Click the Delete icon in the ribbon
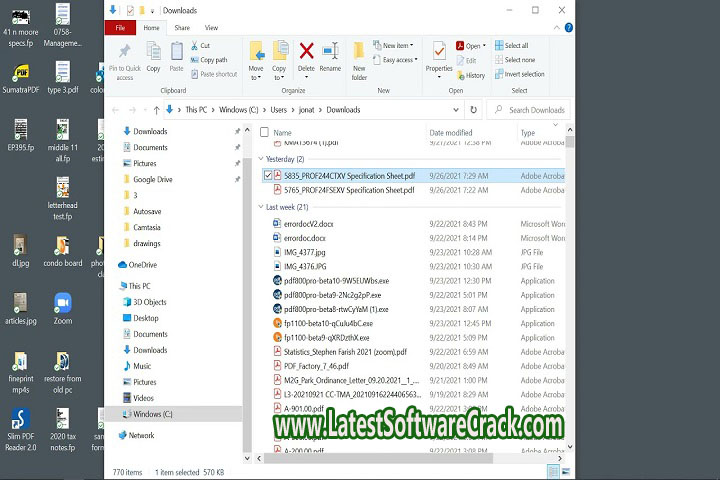The image size is (720, 480). coord(306,52)
